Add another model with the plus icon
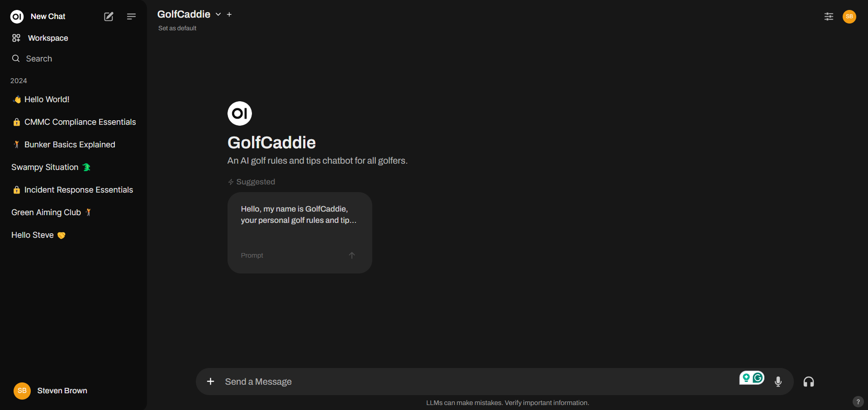The height and width of the screenshot is (410, 868). [229, 14]
